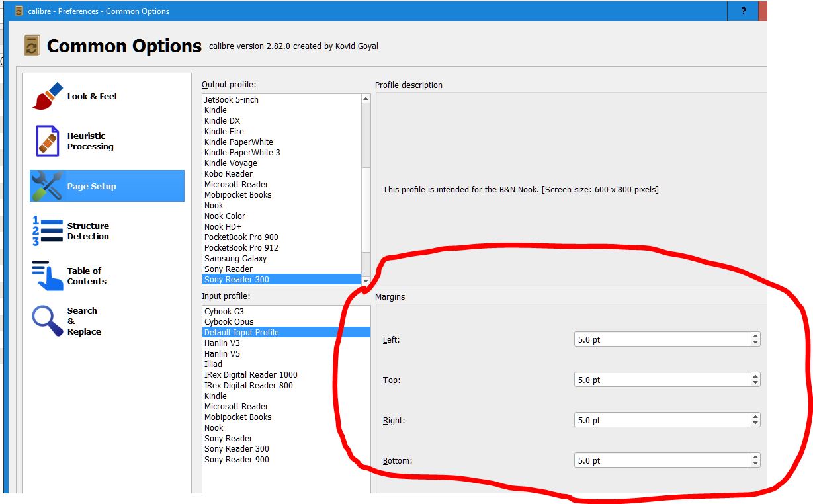Adjust Right margin with spinner arrows
This screenshot has height=504, width=813.
tap(755, 420)
